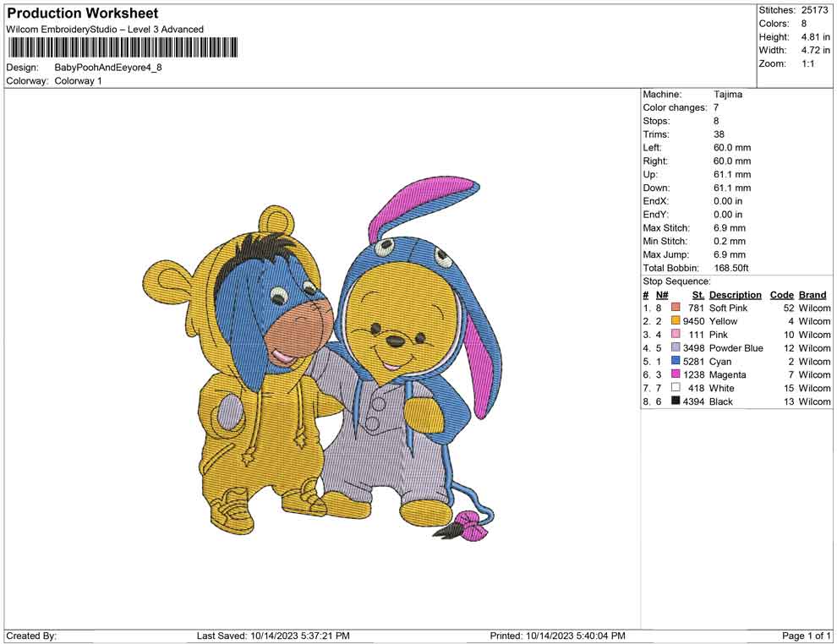Click the Zoom 1:1 value
Viewport: 837px width, 644px height.
pyautogui.click(x=807, y=63)
